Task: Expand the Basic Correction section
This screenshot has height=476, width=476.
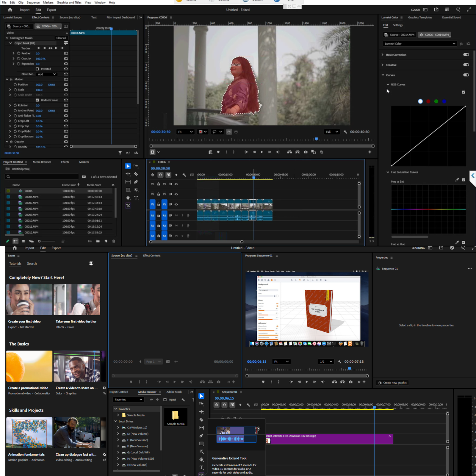Action: click(383, 55)
